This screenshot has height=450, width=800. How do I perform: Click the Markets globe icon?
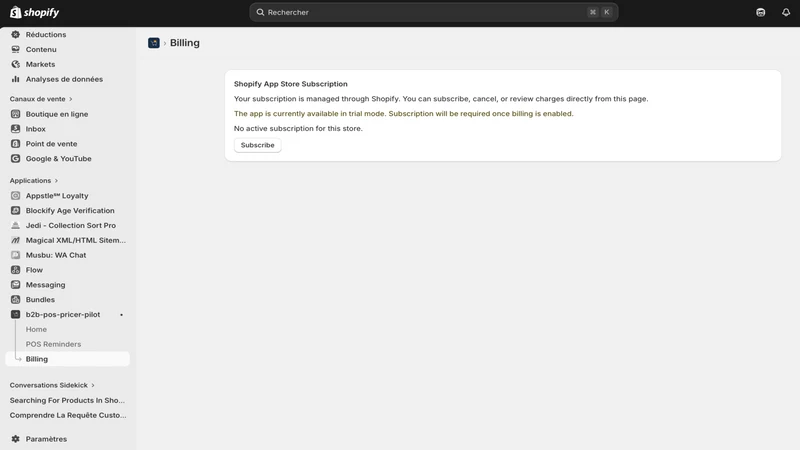click(15, 64)
